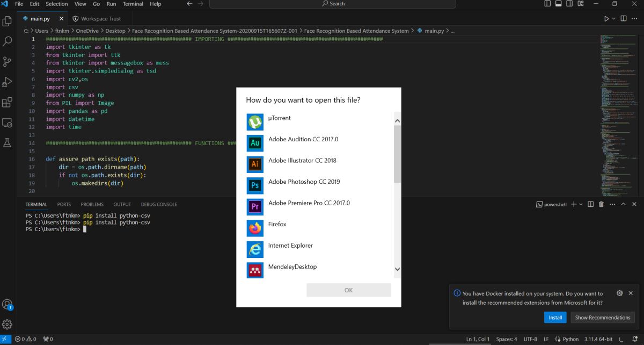Choose Adobe Audition CC 2017.0
644x345 pixels.
click(x=319, y=143)
